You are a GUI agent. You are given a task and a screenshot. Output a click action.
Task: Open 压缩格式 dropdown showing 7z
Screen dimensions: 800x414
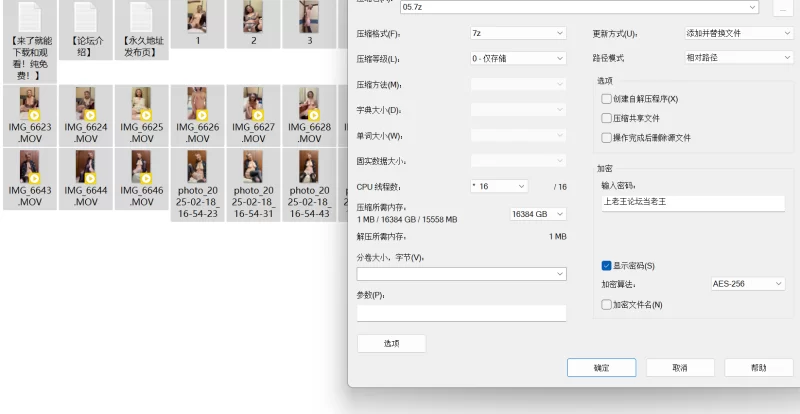pyautogui.click(x=518, y=33)
